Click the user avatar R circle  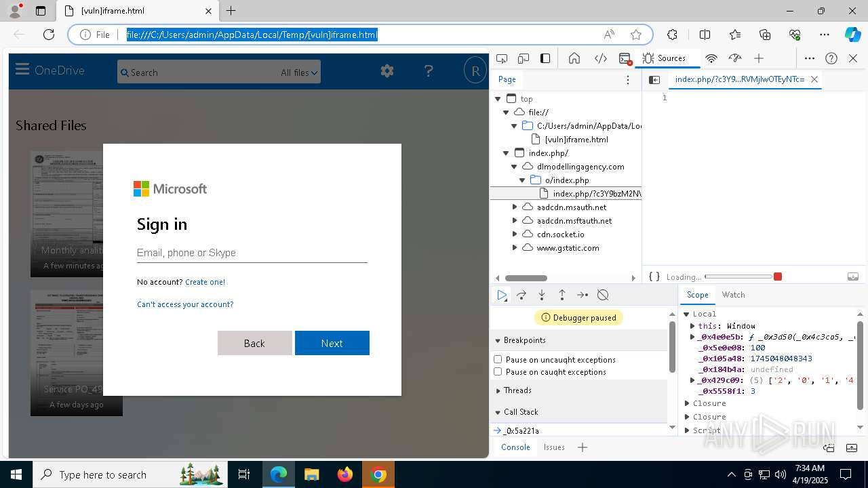point(475,71)
